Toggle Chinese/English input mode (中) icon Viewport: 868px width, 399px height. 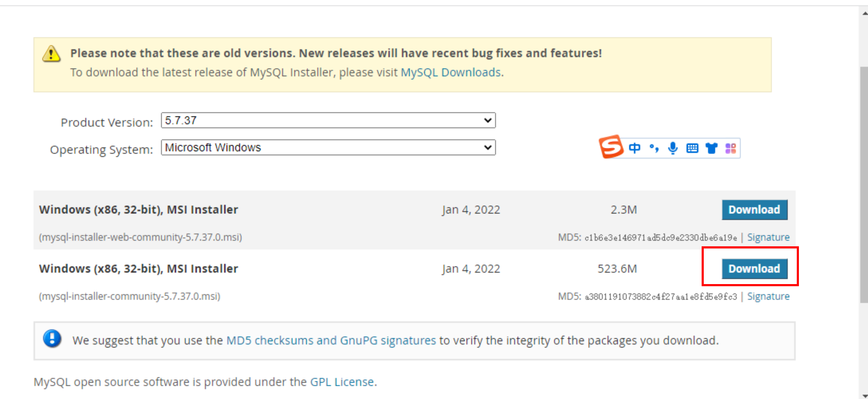635,148
